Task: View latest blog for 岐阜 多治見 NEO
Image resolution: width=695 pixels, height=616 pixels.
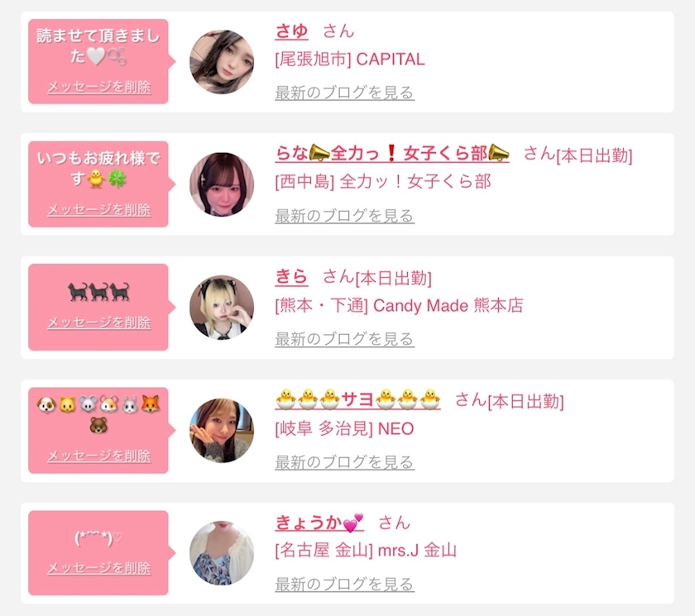Action: click(x=344, y=462)
